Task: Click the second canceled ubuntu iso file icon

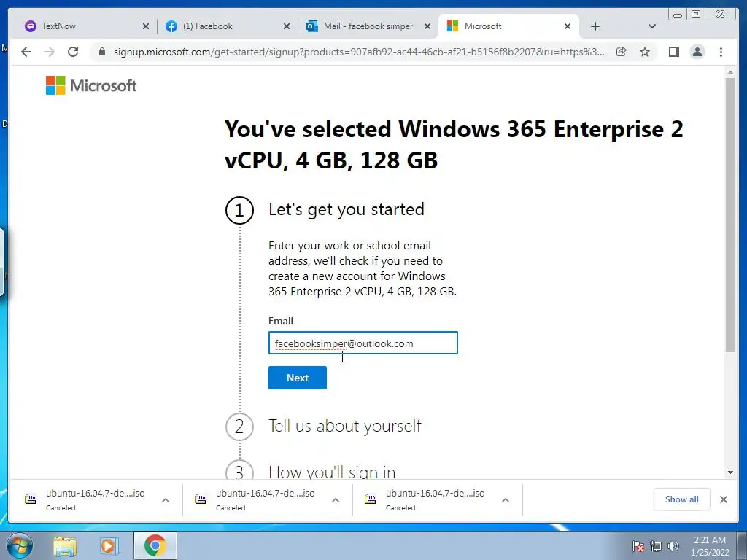Action: [201, 499]
